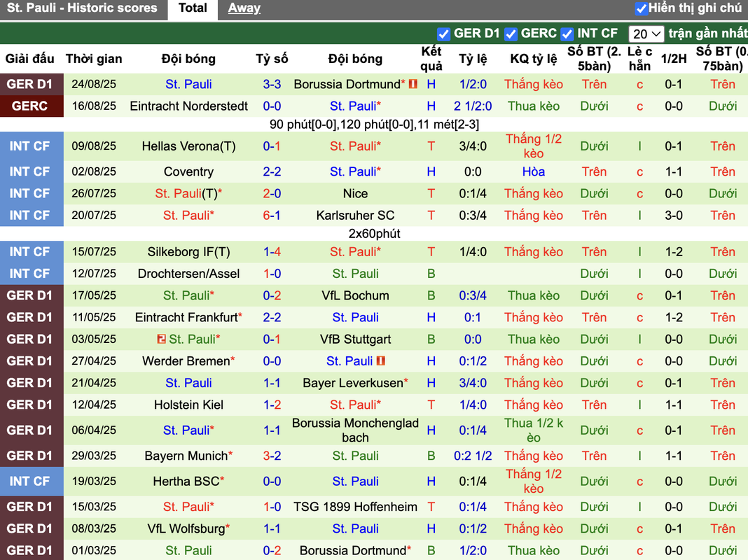Click VfL Bochum team name
The width and height of the screenshot is (748, 560).
coord(355,295)
